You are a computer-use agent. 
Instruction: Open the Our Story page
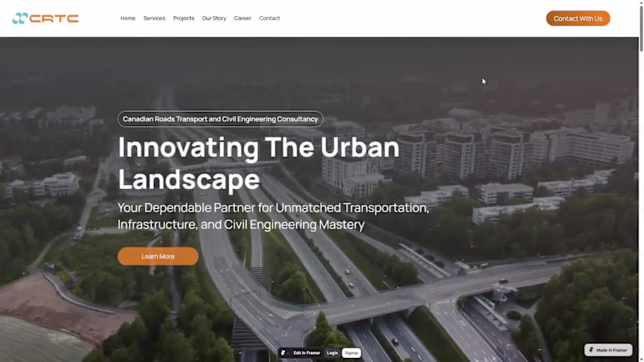click(214, 18)
